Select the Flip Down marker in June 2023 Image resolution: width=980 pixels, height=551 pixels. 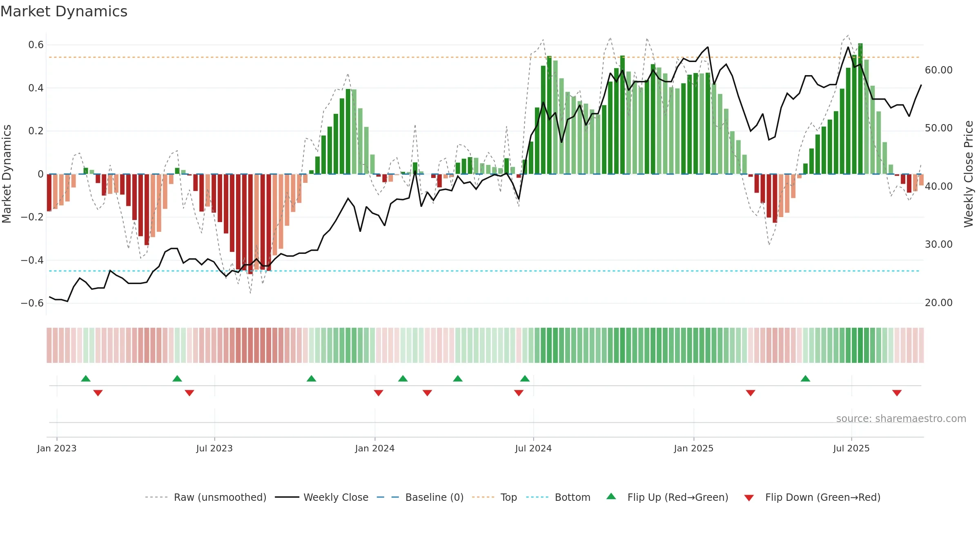pyautogui.click(x=189, y=393)
